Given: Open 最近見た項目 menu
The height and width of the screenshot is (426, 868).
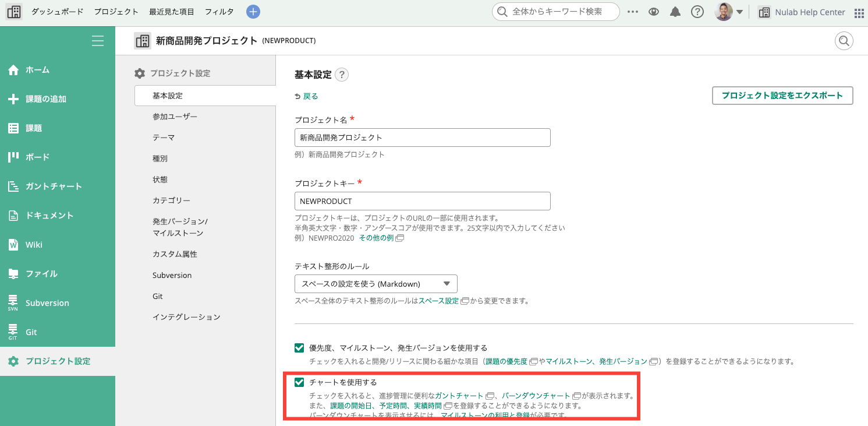Looking at the screenshot, I should 171,12.
